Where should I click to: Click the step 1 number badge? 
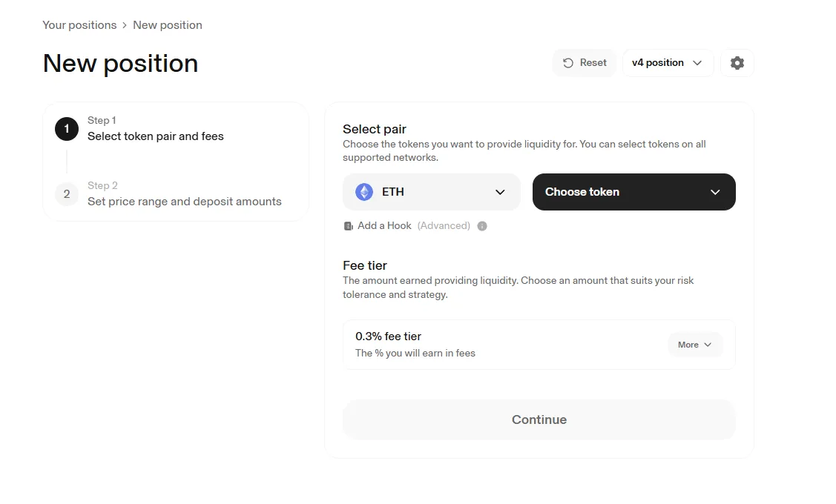pyautogui.click(x=67, y=129)
